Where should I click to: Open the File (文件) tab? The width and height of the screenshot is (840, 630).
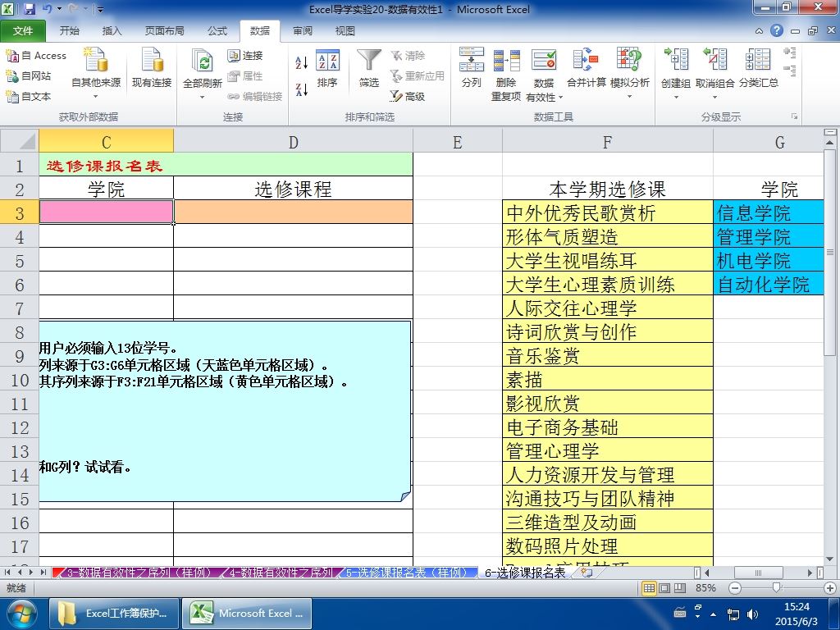click(23, 31)
